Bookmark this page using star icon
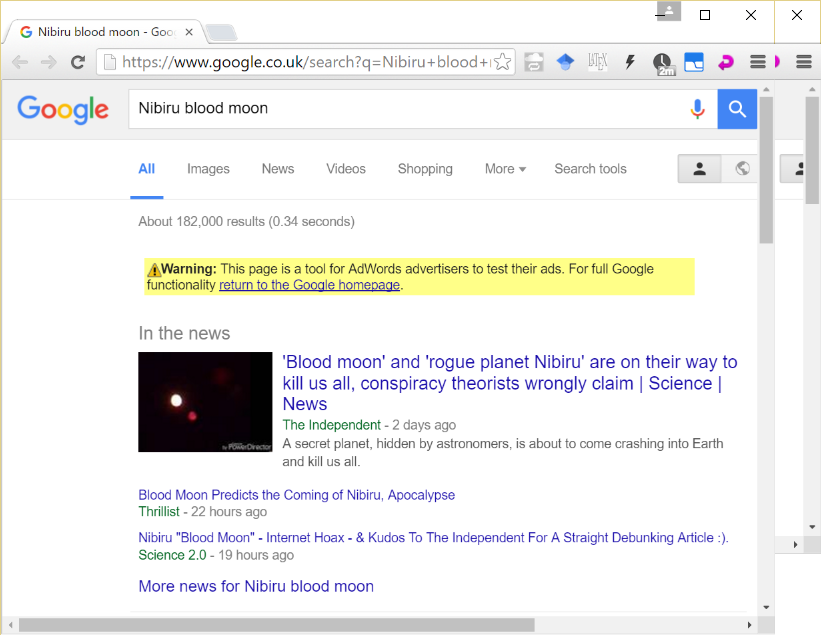The height and width of the screenshot is (635, 821). [x=503, y=62]
